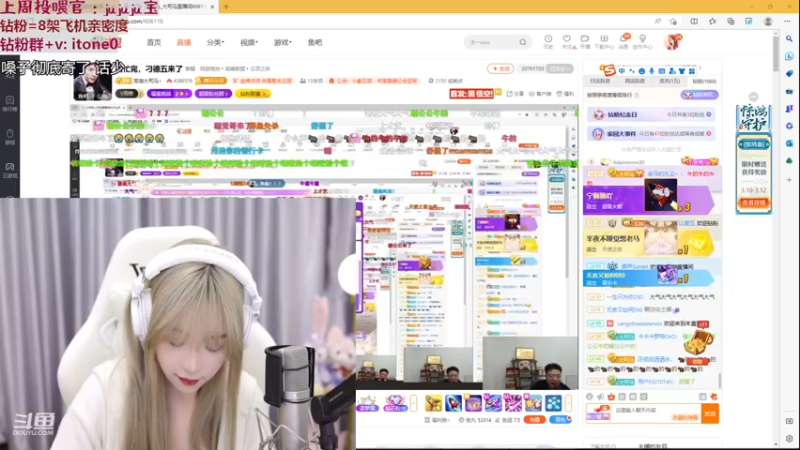Open the diamond fan gift badge
Screen dimensions: 800x450
pos(395,403)
